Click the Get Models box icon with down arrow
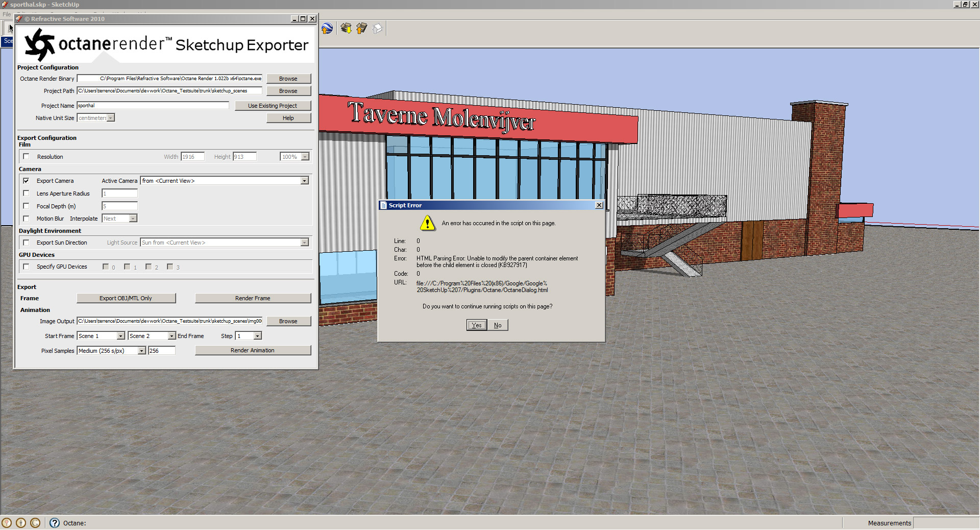The height and width of the screenshot is (530, 980). pos(346,29)
